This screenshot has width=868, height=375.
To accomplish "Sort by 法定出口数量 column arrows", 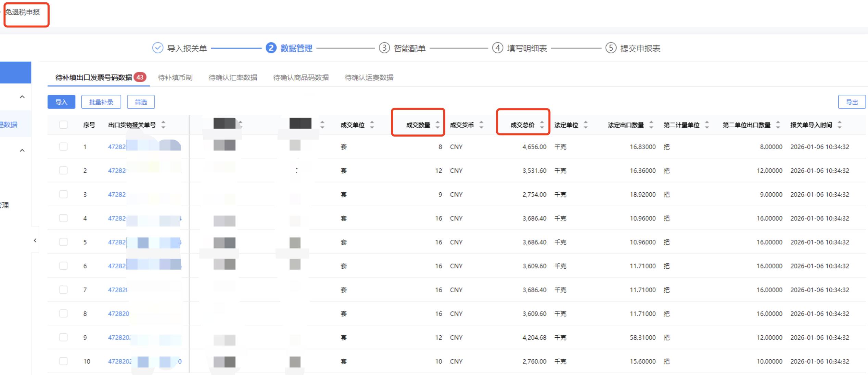I will pos(651,125).
